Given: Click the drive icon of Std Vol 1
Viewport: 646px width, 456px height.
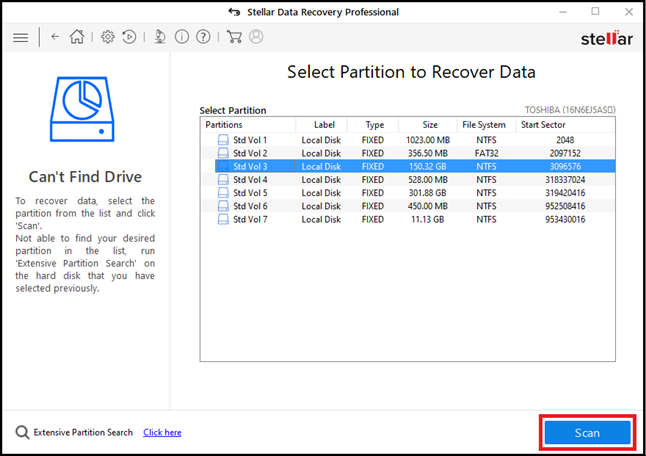Looking at the screenshot, I should coord(223,140).
